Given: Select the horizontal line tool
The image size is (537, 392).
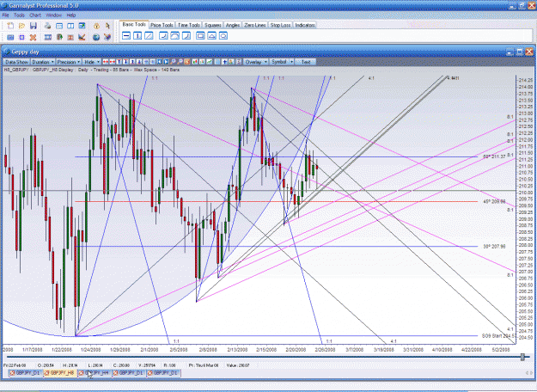Looking at the screenshot, I should 126,35.
